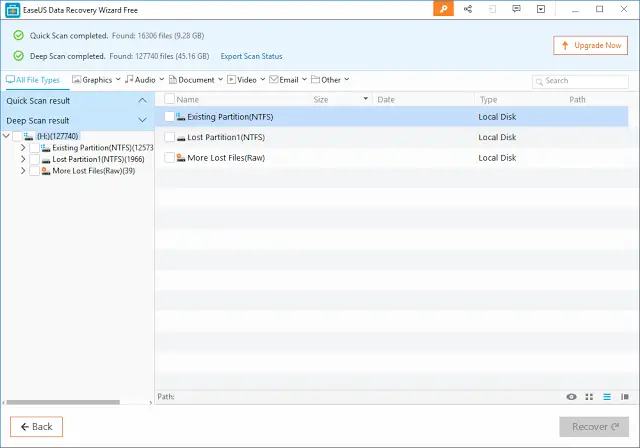Screen dimensions: 640x448
Task: Select the Email file type filter
Action: pos(284,80)
